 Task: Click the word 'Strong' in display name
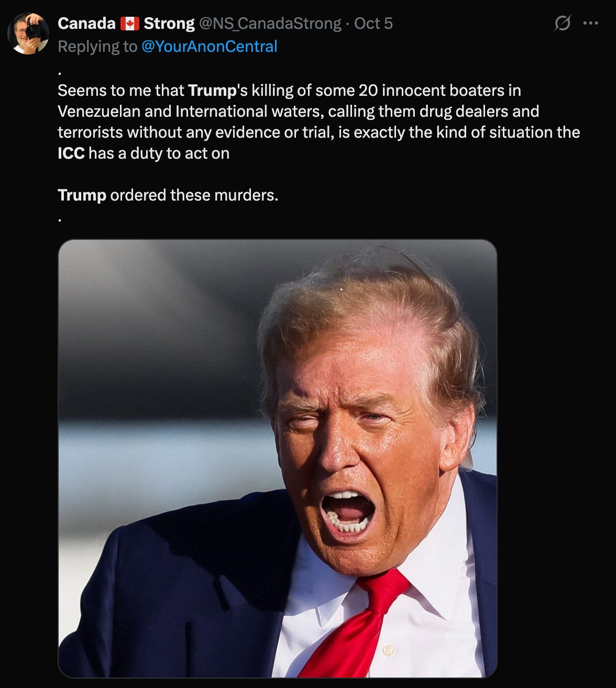coord(169,24)
